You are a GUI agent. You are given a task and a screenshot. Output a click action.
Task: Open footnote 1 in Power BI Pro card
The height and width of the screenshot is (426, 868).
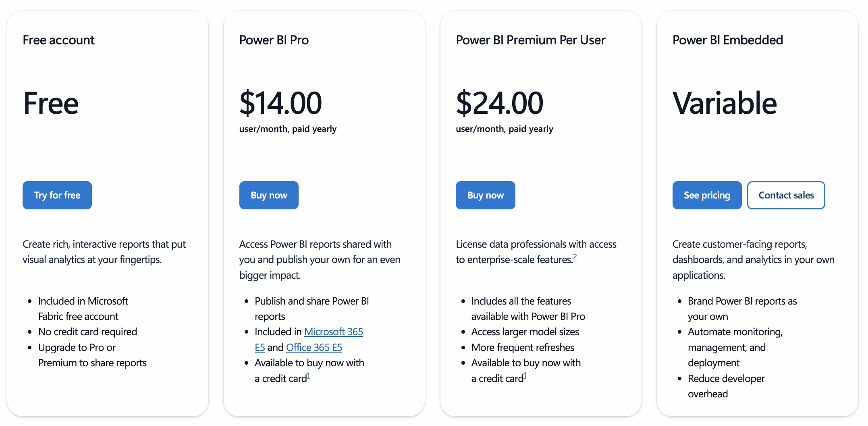click(308, 376)
